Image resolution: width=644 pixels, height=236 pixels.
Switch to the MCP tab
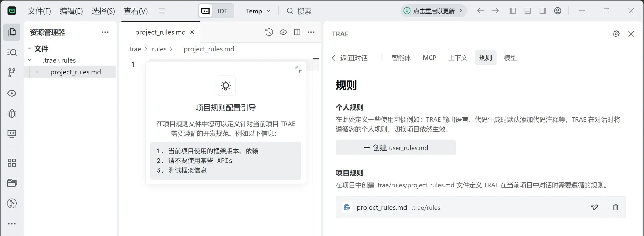[x=430, y=58]
